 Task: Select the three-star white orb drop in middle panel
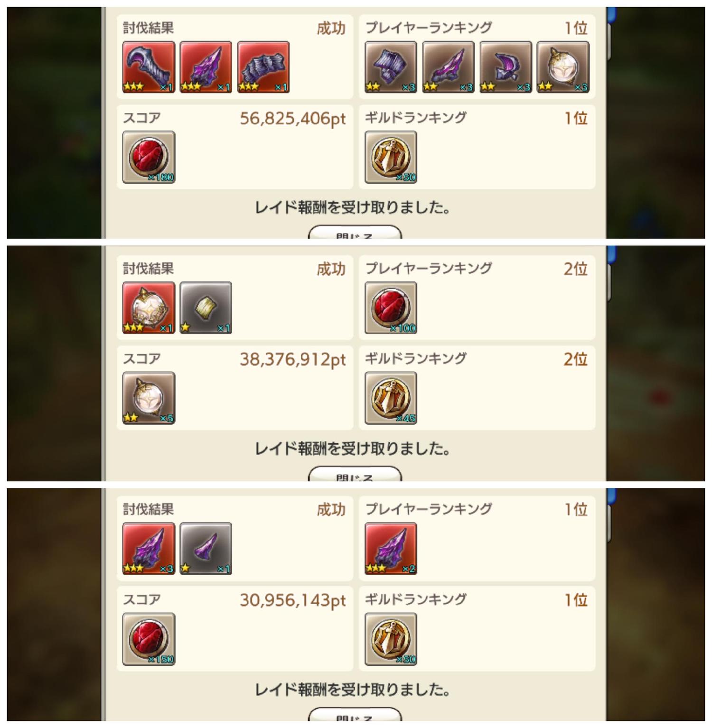(x=149, y=308)
